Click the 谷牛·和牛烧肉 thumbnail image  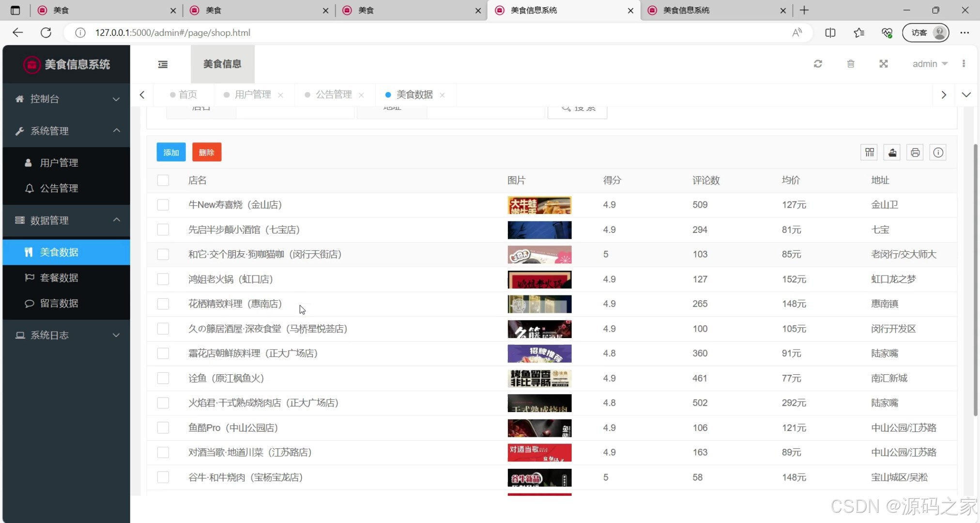tap(539, 477)
